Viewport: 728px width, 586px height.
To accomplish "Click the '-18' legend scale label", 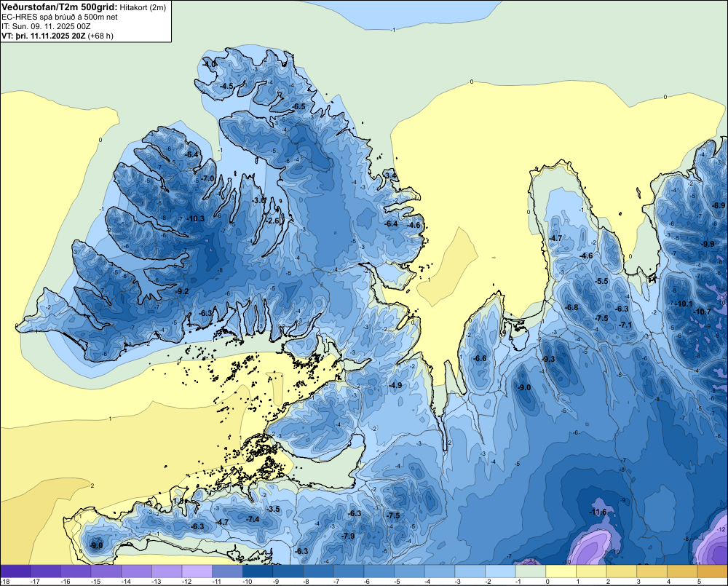I will tap(5, 582).
